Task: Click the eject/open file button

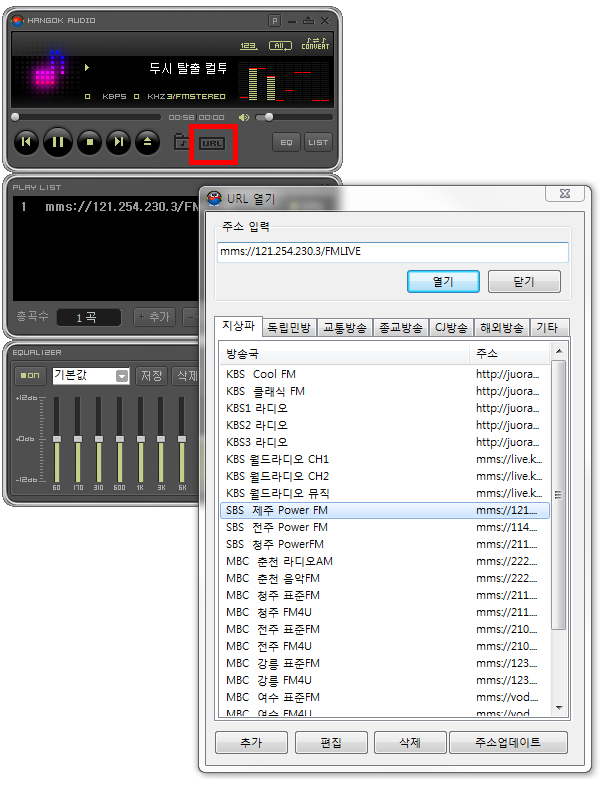Action: [147, 142]
